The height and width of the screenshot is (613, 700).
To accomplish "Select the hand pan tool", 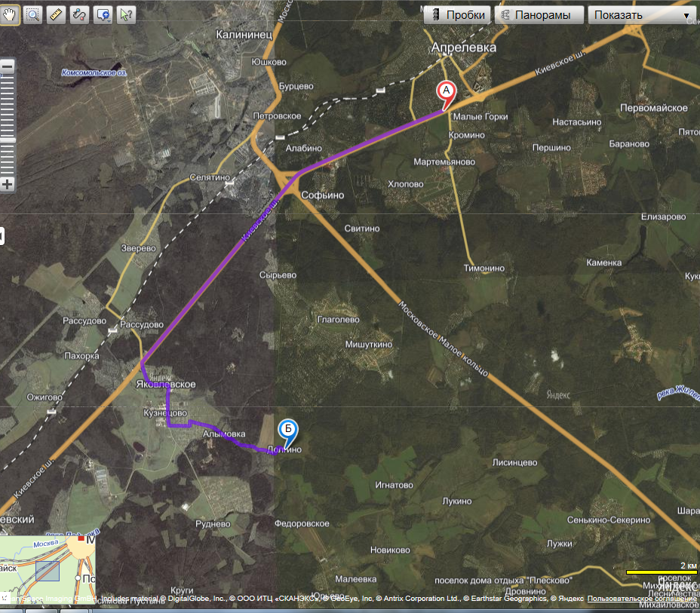I will click(x=10, y=14).
